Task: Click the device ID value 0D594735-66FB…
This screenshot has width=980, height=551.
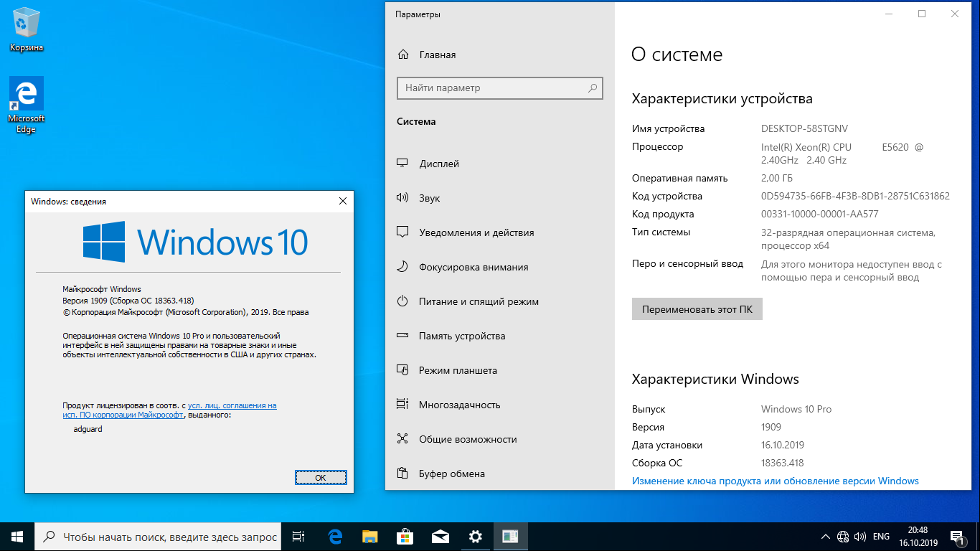Action: coord(855,196)
